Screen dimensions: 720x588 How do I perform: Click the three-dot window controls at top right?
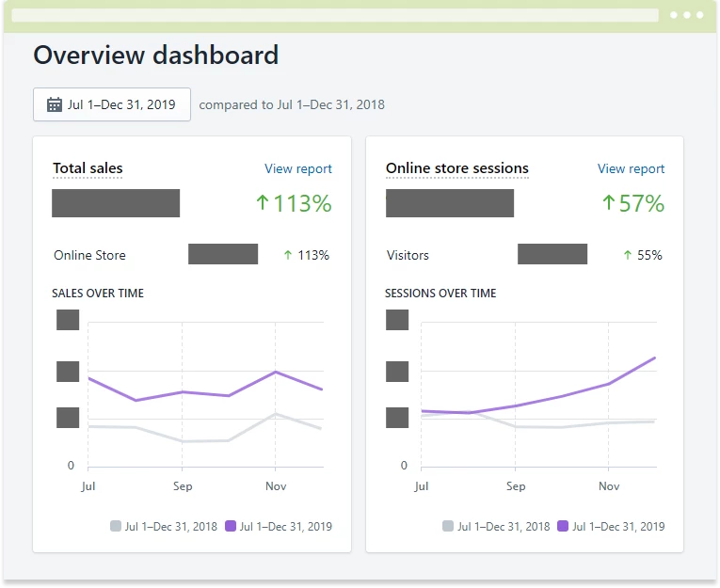(686, 15)
